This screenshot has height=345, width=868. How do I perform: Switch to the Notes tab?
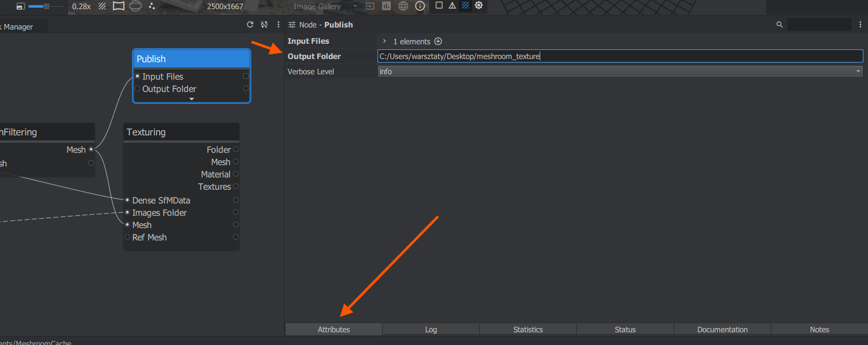(x=819, y=329)
